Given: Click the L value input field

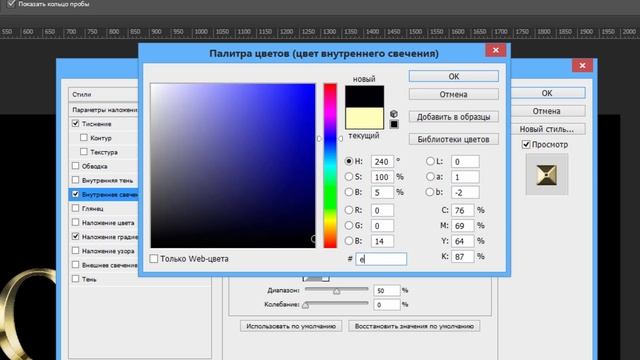Looking at the screenshot, I should [x=465, y=162].
